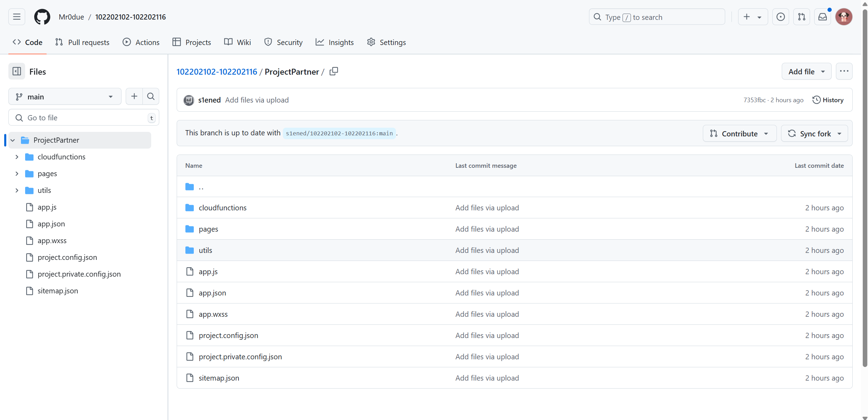
Task: Open the main branch dropdown
Action: point(64,97)
